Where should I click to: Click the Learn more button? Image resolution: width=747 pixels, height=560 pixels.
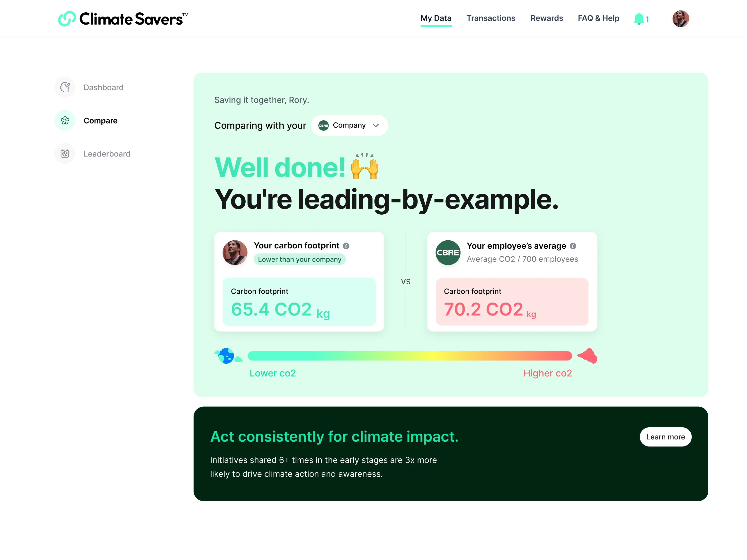[665, 437]
